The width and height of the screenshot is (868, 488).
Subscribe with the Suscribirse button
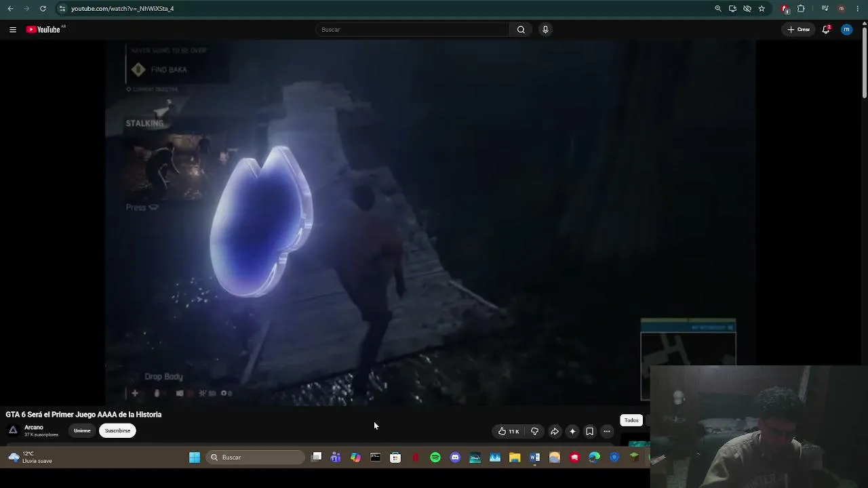pos(117,430)
